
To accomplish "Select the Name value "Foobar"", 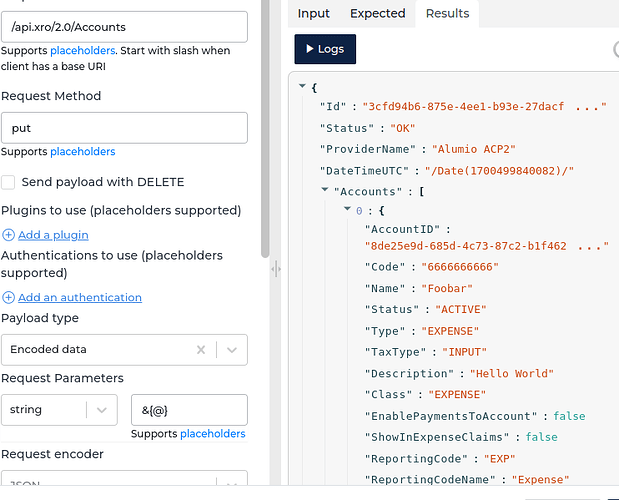I will tap(447, 289).
